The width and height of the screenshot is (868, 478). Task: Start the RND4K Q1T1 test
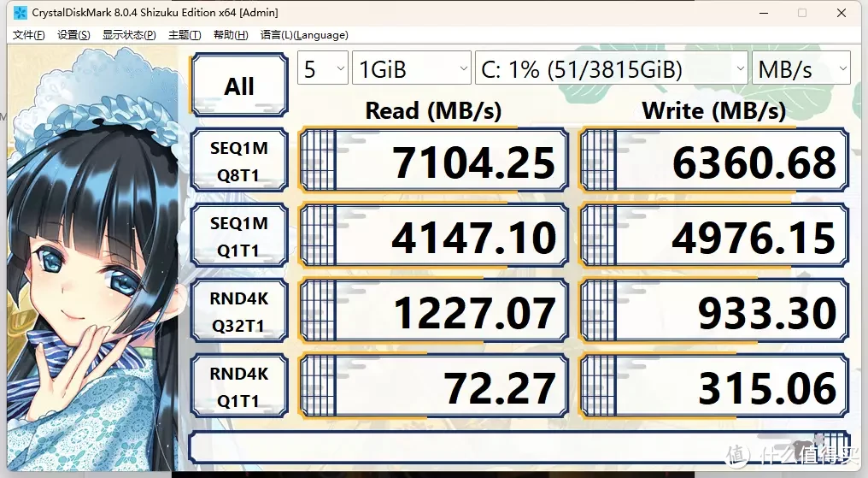(239, 386)
